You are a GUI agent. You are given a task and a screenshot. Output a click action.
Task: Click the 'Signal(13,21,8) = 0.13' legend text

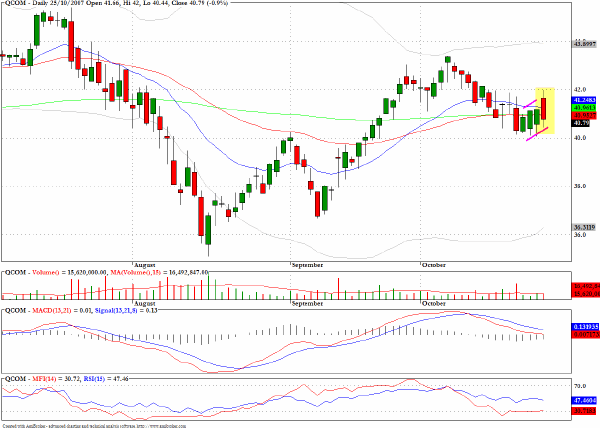[x=126, y=310]
